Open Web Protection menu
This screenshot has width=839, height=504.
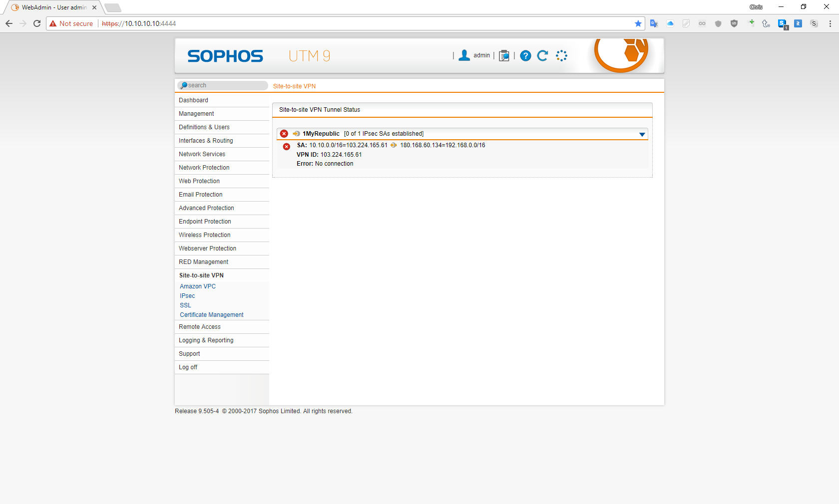click(x=222, y=181)
